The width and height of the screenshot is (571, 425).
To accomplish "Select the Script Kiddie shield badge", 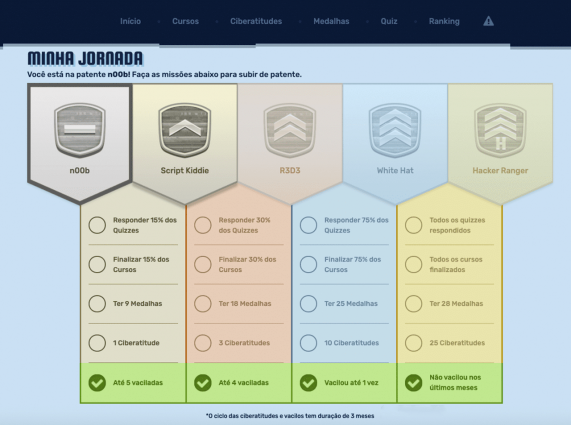I will (x=185, y=130).
